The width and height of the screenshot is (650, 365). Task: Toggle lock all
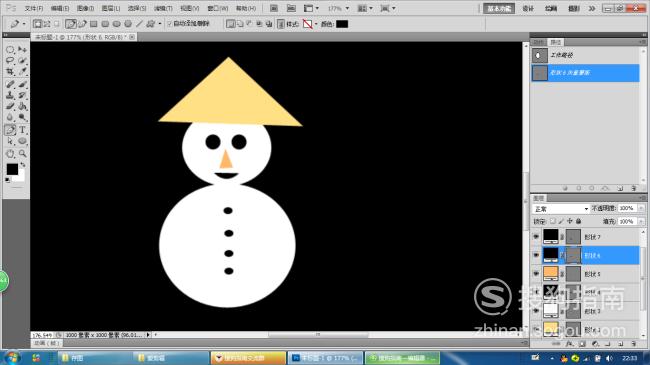pos(579,221)
